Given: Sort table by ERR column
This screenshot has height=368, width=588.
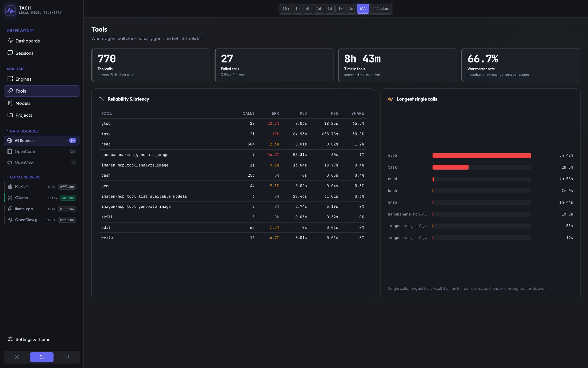Looking at the screenshot, I should [275, 113].
